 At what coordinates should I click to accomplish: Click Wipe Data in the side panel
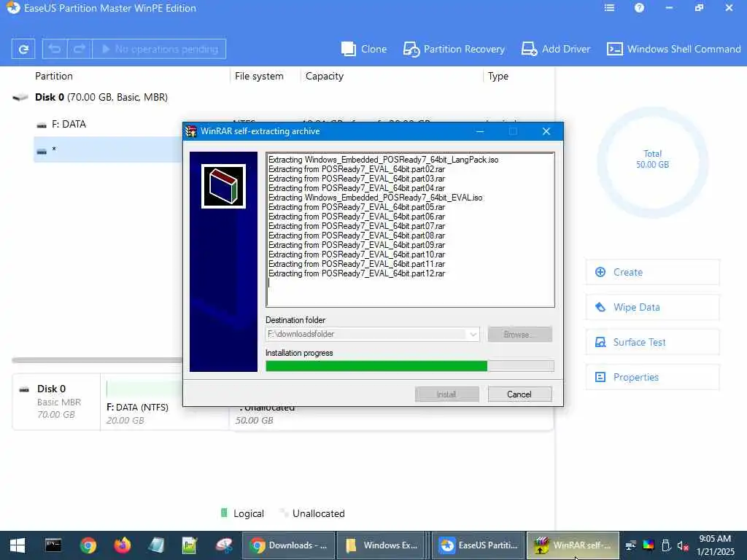pos(652,307)
